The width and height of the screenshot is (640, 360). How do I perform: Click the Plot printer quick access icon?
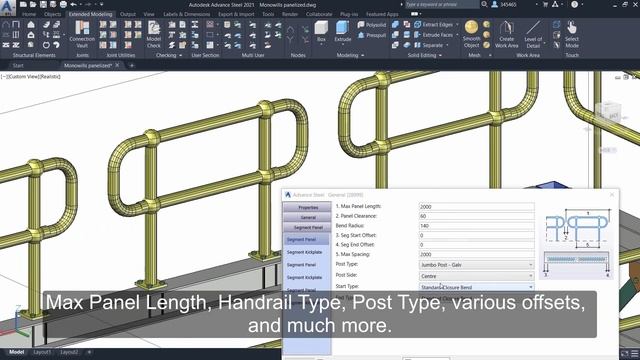click(63, 5)
